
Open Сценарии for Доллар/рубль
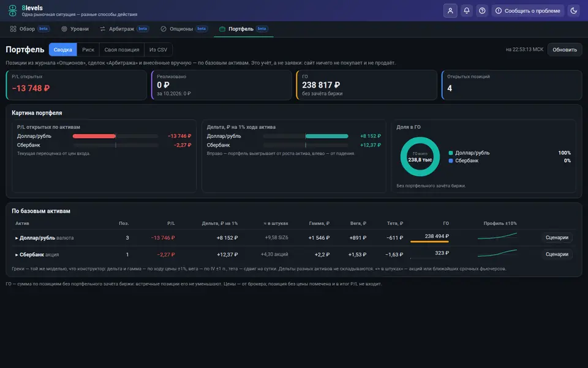click(557, 238)
